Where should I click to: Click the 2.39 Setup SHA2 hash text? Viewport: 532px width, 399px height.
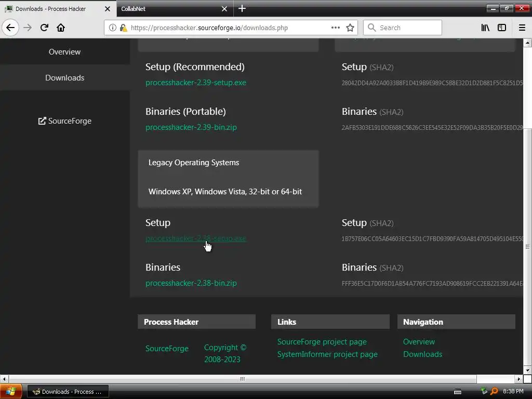[432, 83]
